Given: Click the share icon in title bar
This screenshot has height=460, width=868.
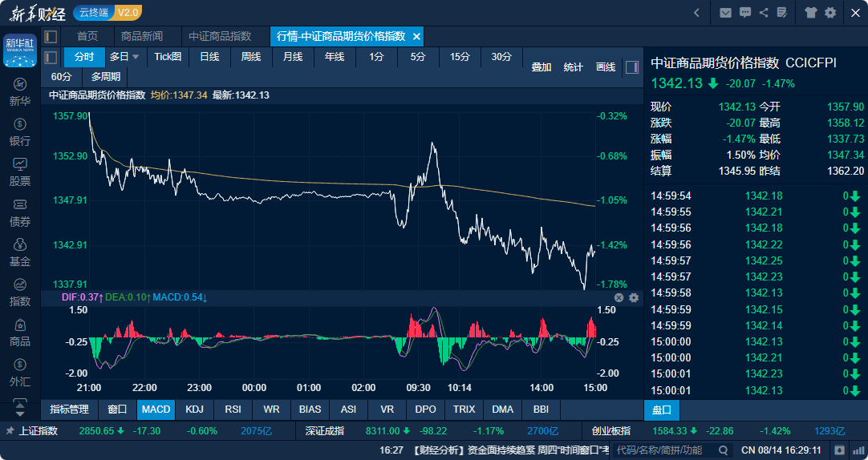Looking at the screenshot, I should click(x=764, y=12).
